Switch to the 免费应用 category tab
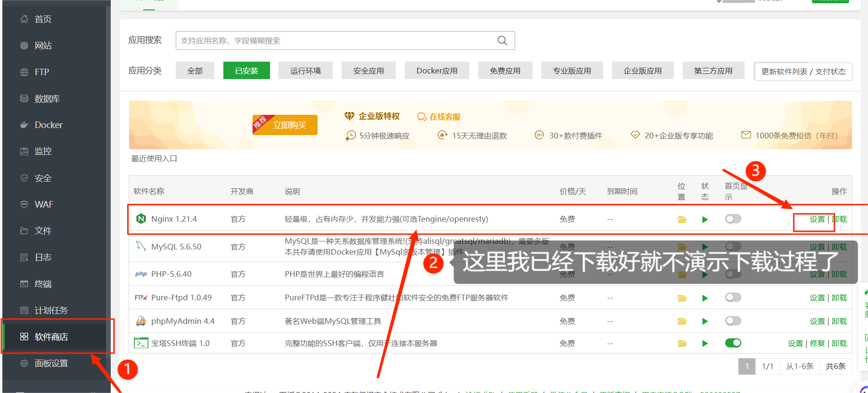The image size is (868, 393). [505, 71]
